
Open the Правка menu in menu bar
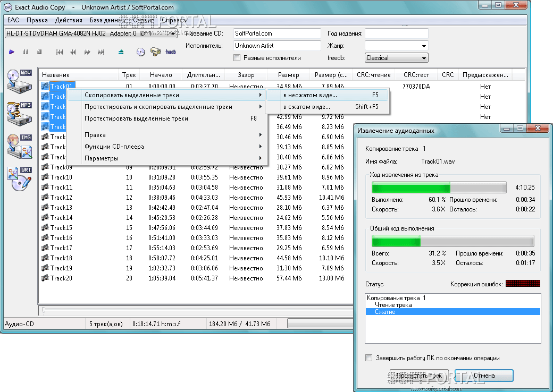coord(37,20)
